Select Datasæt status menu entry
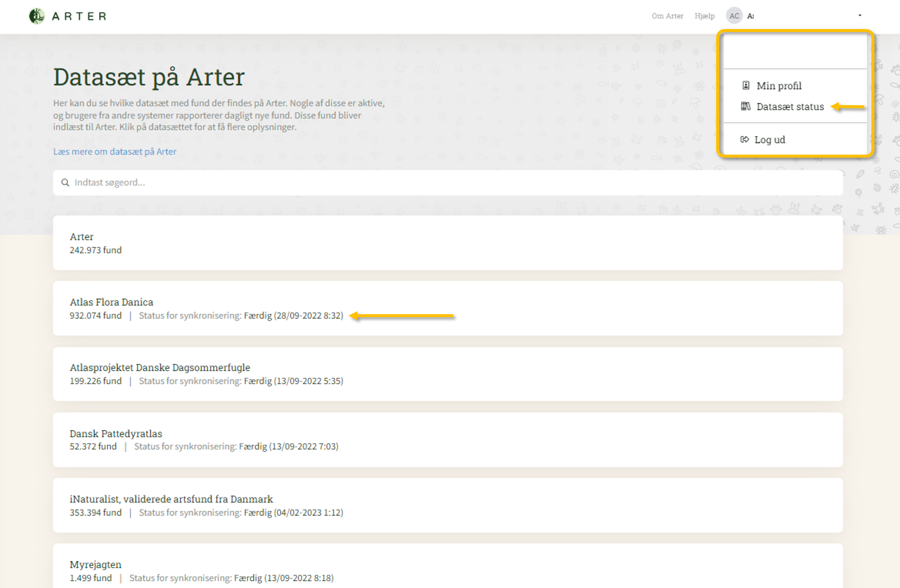Viewport: 900px width, 588px height. [790, 106]
